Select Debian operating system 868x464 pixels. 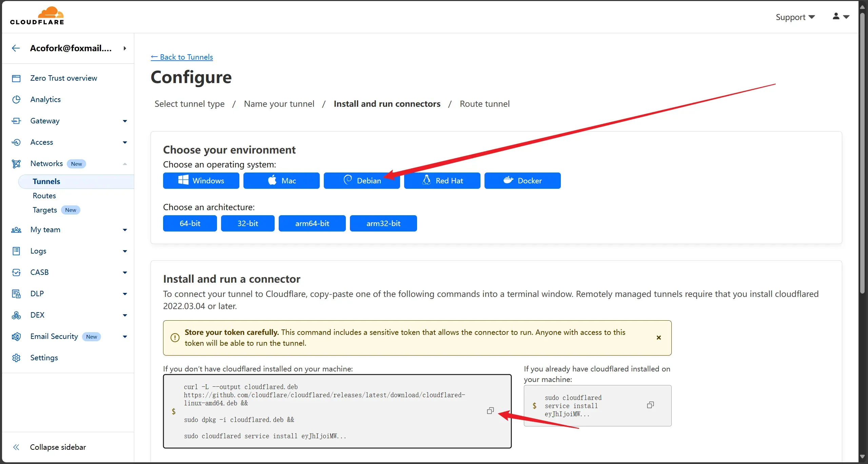pos(361,181)
